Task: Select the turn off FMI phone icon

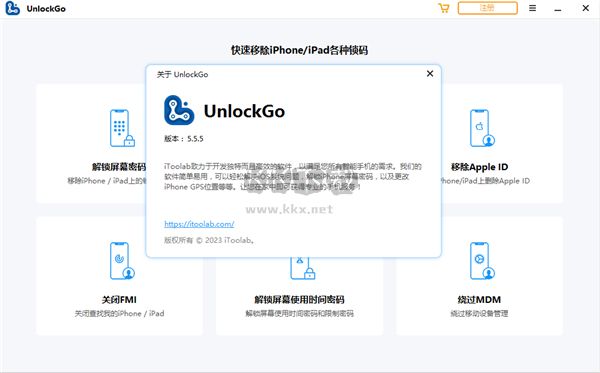Action: pyautogui.click(x=122, y=261)
